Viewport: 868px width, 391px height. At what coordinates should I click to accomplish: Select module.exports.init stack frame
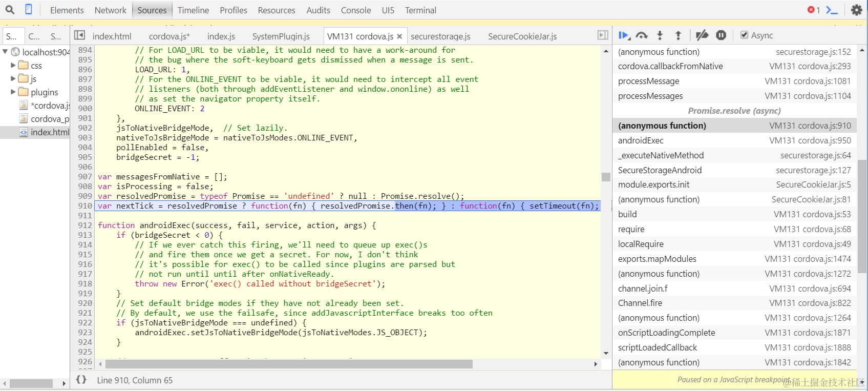point(734,184)
